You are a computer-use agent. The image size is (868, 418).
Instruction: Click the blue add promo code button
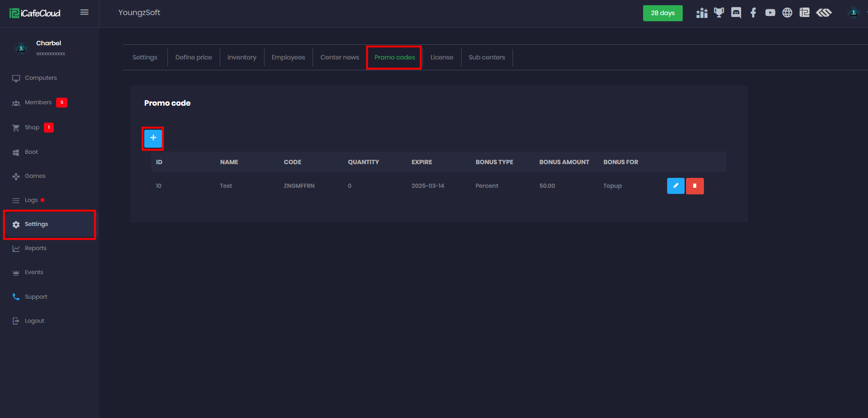coord(153,138)
